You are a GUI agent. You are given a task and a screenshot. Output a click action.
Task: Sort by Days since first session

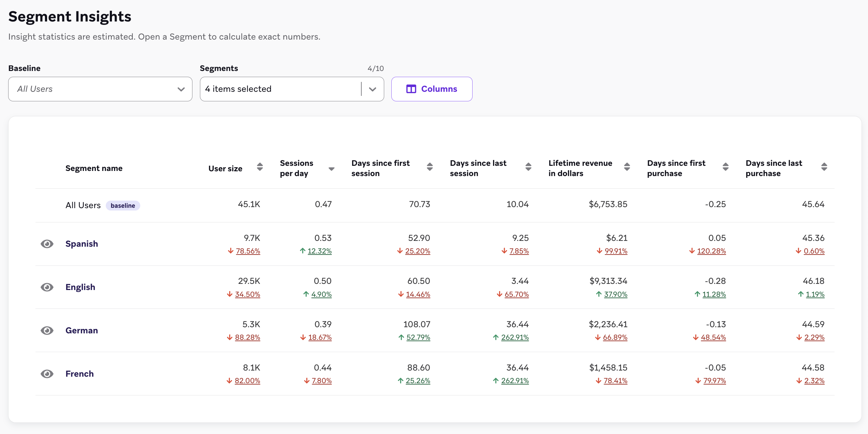click(430, 167)
